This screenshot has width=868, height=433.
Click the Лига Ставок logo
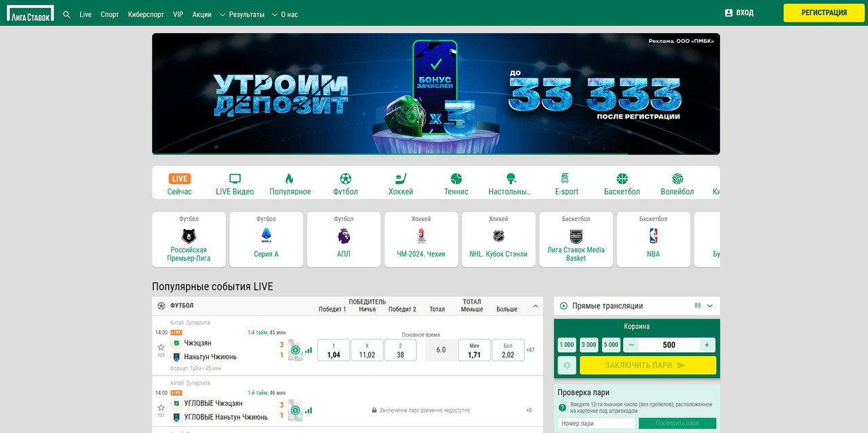pos(31,14)
